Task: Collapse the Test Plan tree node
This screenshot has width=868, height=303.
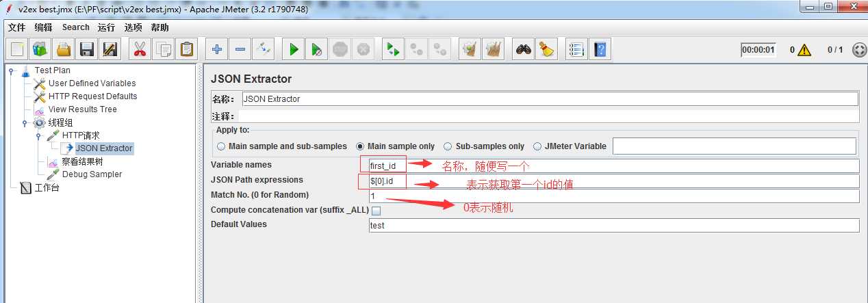Action: 11,70
